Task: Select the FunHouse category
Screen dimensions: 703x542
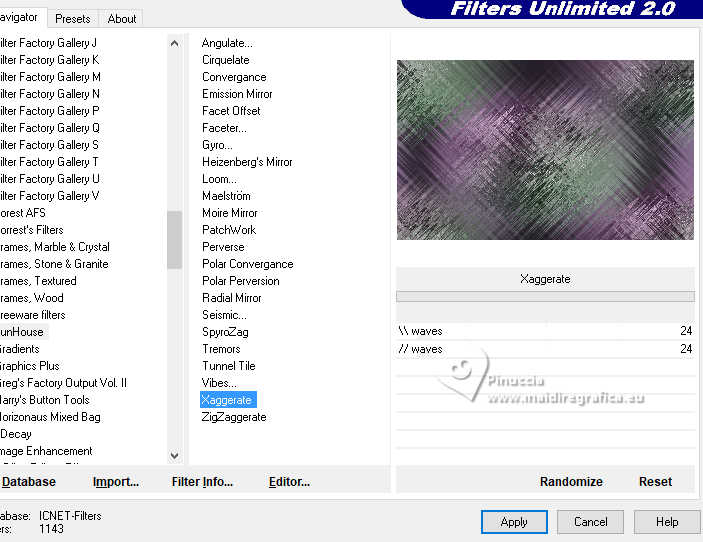Action: click(22, 333)
